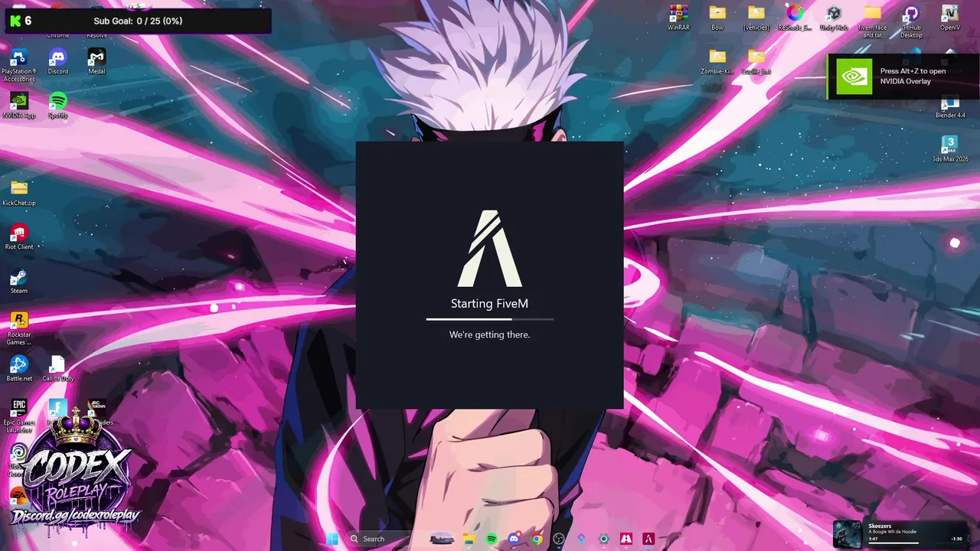
Task: Open the GitHub Desktop shortcut
Action: pyautogui.click(x=911, y=21)
